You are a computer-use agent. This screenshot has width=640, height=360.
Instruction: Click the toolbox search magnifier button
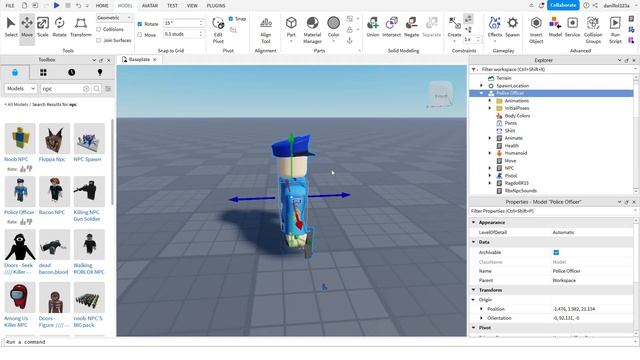click(x=97, y=89)
